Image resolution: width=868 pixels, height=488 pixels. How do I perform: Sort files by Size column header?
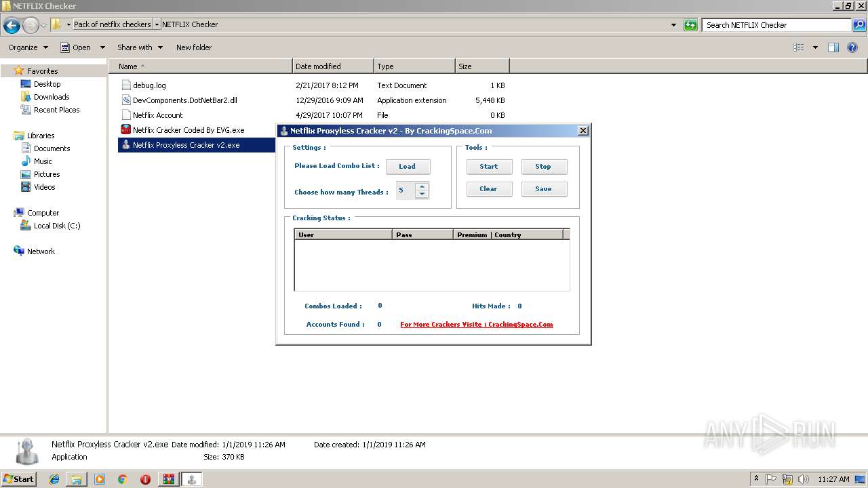pos(482,66)
